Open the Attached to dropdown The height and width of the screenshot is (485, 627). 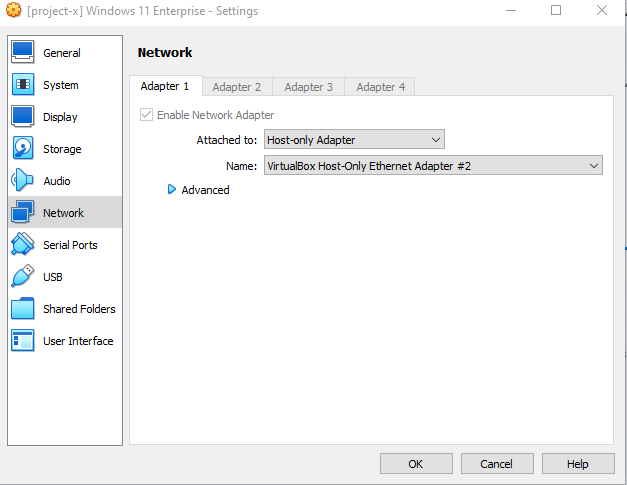(x=354, y=140)
